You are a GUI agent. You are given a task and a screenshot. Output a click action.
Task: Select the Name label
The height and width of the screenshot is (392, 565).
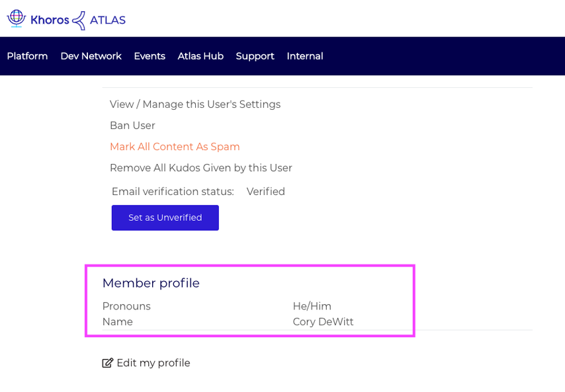(118, 322)
